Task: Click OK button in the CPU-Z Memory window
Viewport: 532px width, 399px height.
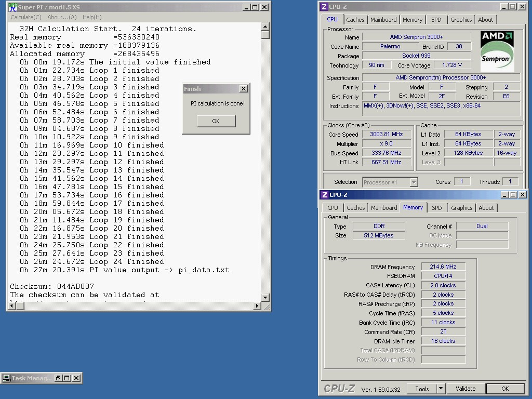Action: coord(505,389)
